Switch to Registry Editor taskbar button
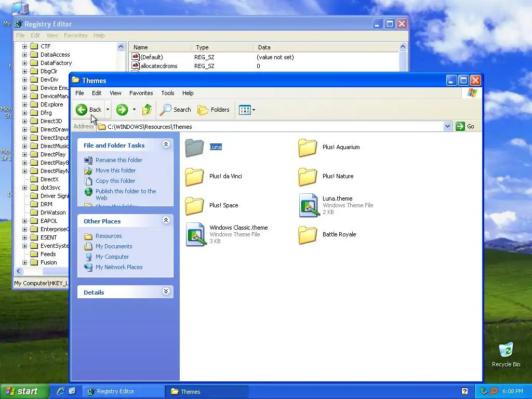The image size is (532, 399). point(124,391)
